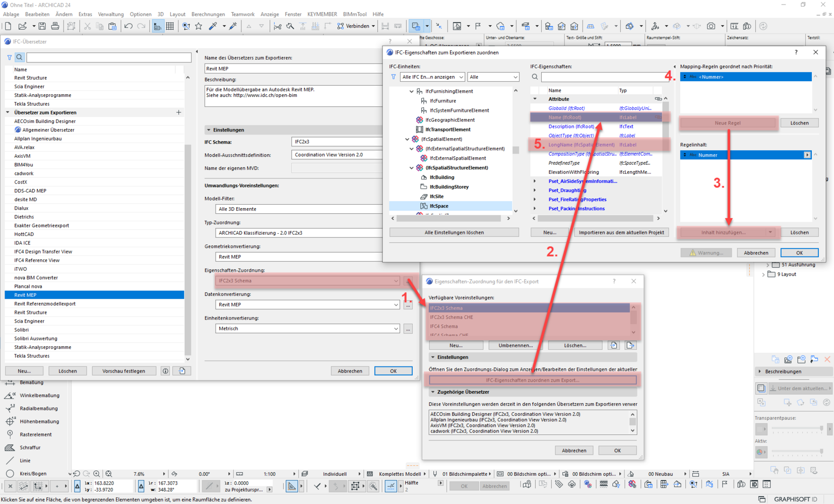Click the IFC-Eigenschaften search input field
This screenshot has height=504, width=834.
coord(605,77)
